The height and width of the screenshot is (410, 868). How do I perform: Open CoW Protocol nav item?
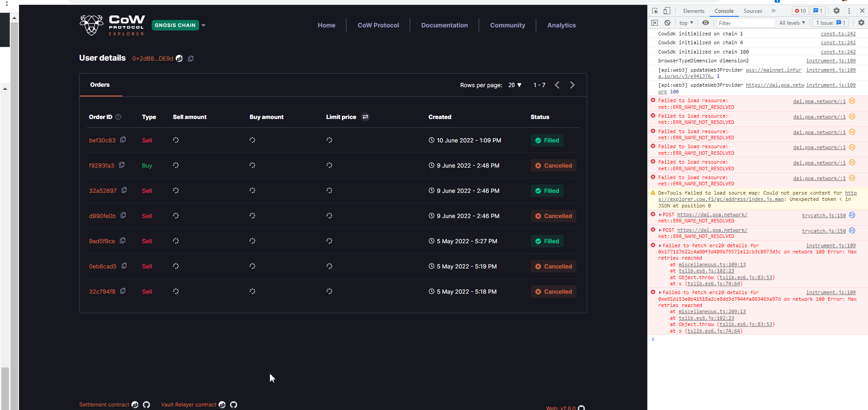click(x=378, y=25)
